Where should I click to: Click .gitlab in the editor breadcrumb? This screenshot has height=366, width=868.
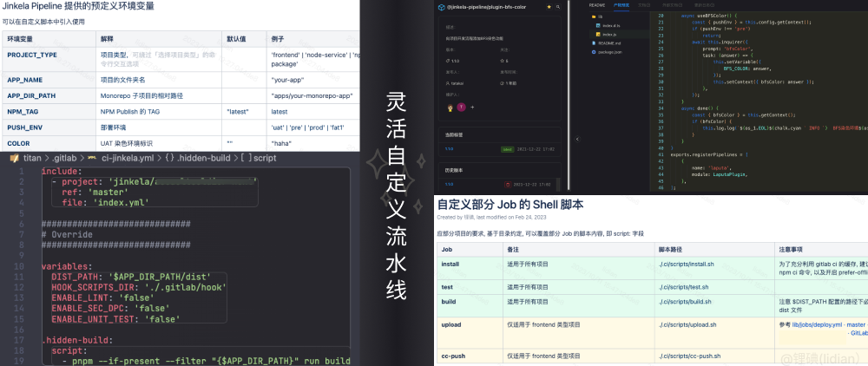(x=63, y=158)
